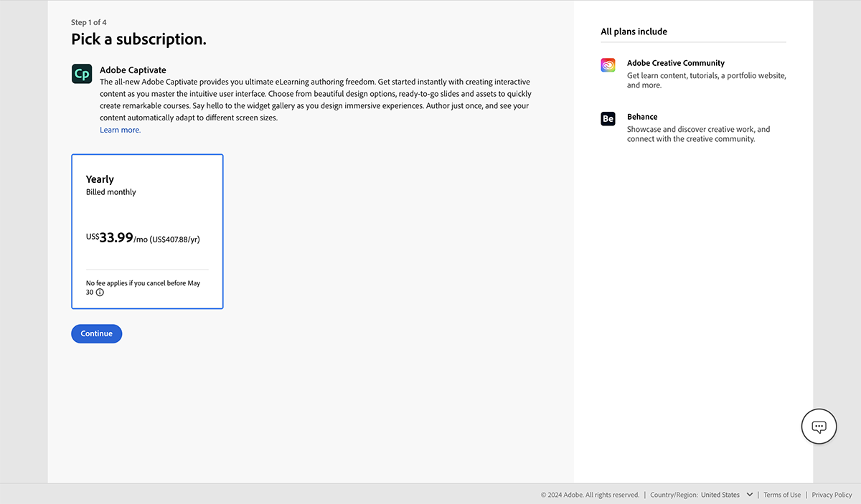Click the Behance Be icon
This screenshot has height=504, width=861.
(x=608, y=118)
